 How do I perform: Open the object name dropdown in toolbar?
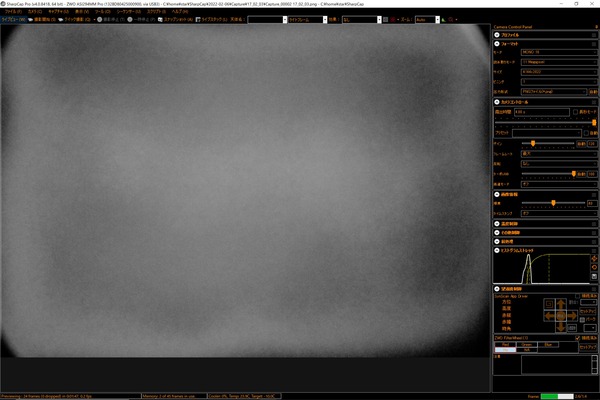(285, 20)
